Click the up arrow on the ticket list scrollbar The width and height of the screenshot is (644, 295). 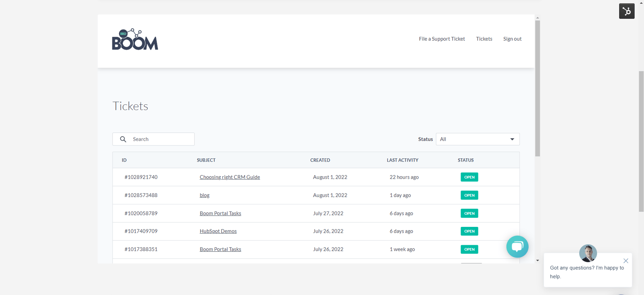[x=537, y=17]
